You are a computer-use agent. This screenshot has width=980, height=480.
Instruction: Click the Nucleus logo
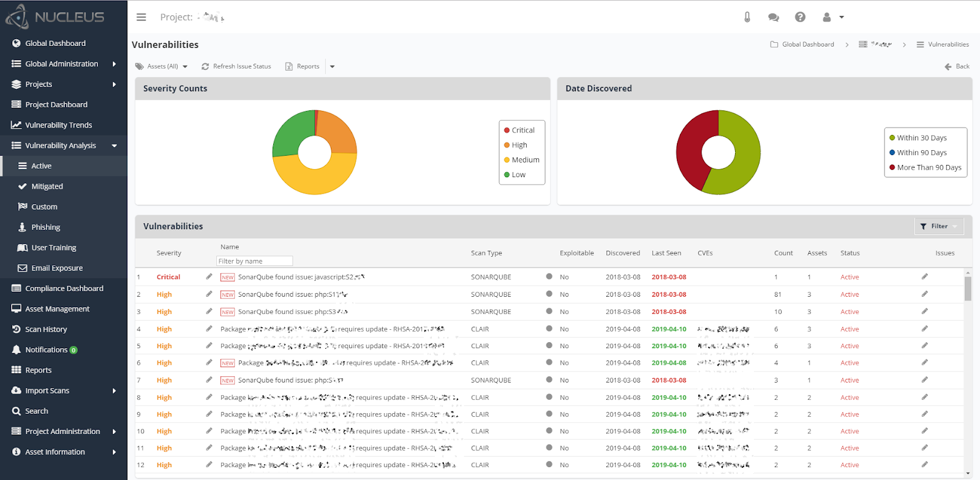[55, 17]
